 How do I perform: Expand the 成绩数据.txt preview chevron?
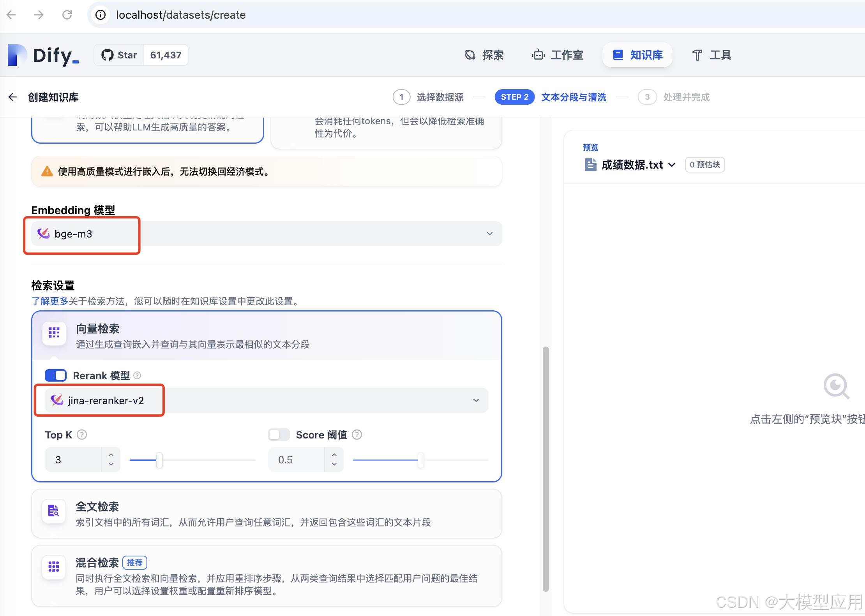(x=672, y=165)
